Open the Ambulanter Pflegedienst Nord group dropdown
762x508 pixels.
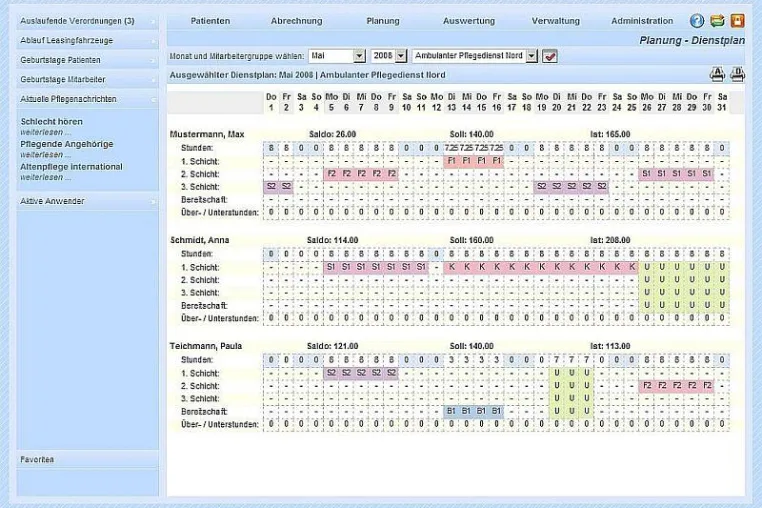coord(474,56)
